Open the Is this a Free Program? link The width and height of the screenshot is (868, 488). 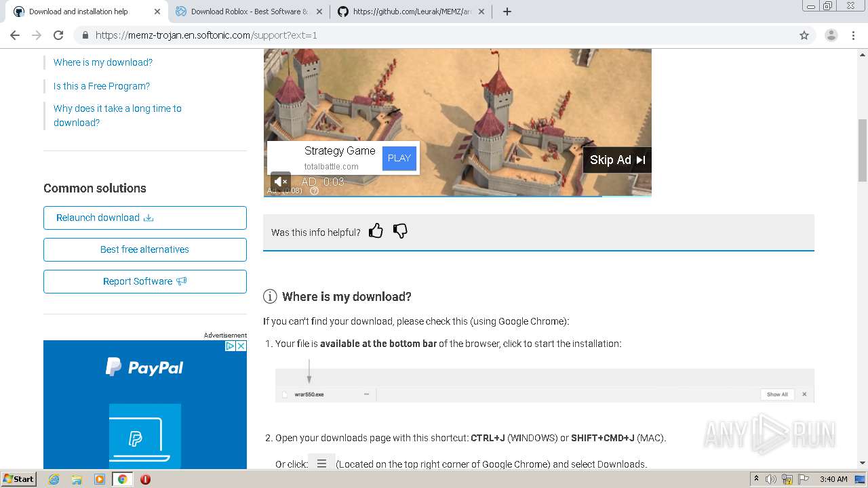pos(102,86)
